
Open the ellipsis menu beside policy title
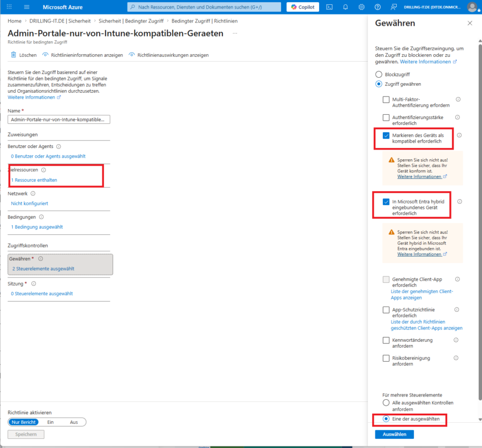coord(235,33)
